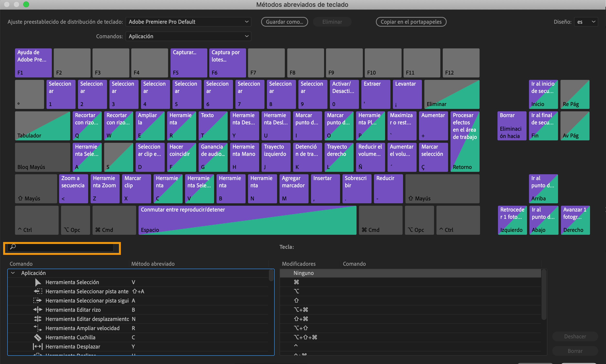Click the Seleccionar pista siguiente tool icon
Screen dimensions: 606x364
tap(38, 301)
